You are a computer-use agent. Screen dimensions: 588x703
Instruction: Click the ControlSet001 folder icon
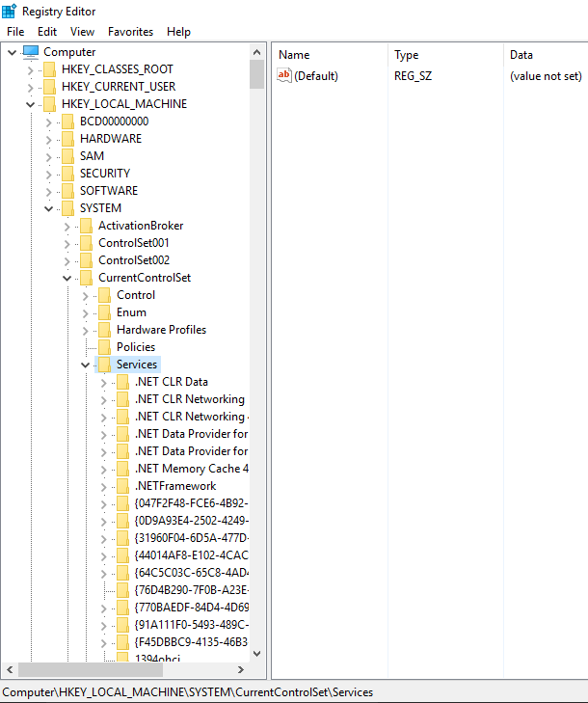pyautogui.click(x=86, y=243)
